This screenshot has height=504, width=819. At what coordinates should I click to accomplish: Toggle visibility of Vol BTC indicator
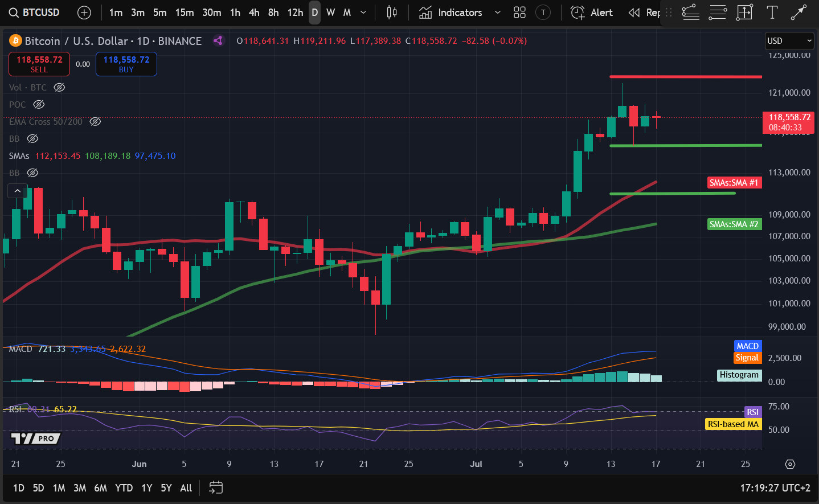tap(59, 87)
